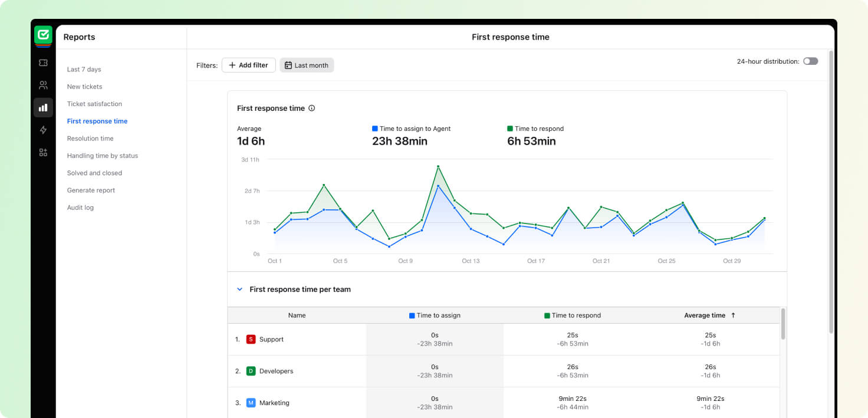
Task: Click the red Support team badge
Action: coord(251,340)
